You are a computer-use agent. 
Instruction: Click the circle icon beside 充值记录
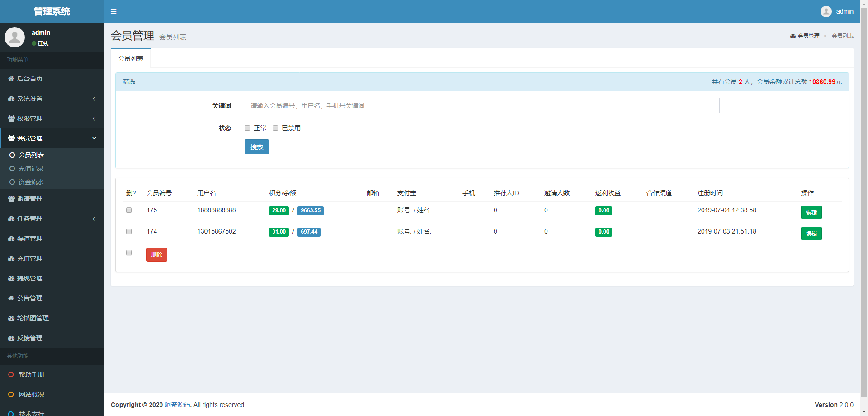pyautogui.click(x=12, y=168)
